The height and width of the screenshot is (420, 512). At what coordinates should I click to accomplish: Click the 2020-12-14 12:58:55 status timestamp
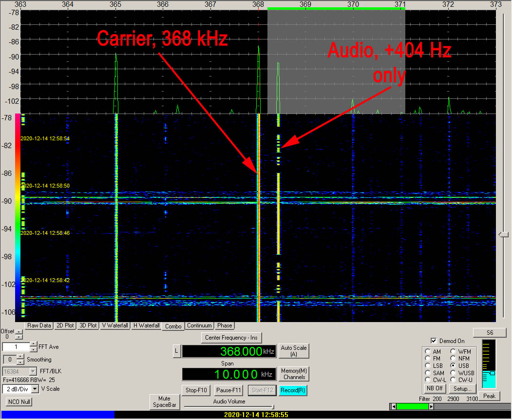[256, 415]
